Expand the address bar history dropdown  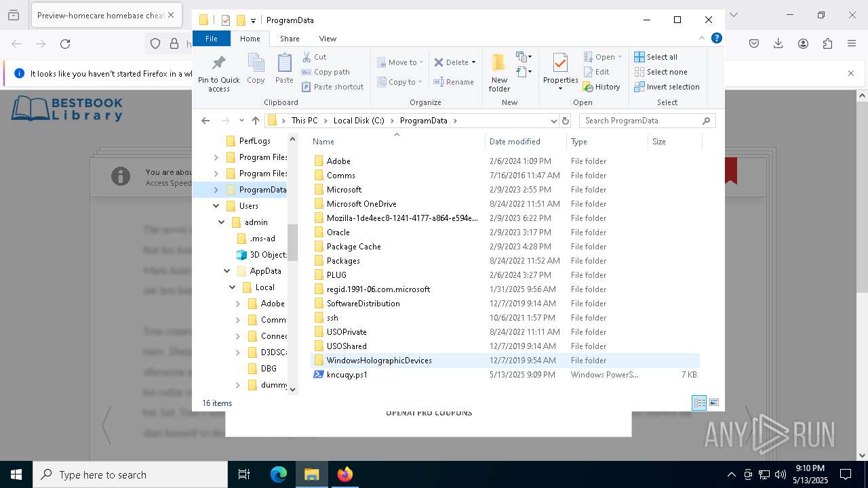coord(554,121)
